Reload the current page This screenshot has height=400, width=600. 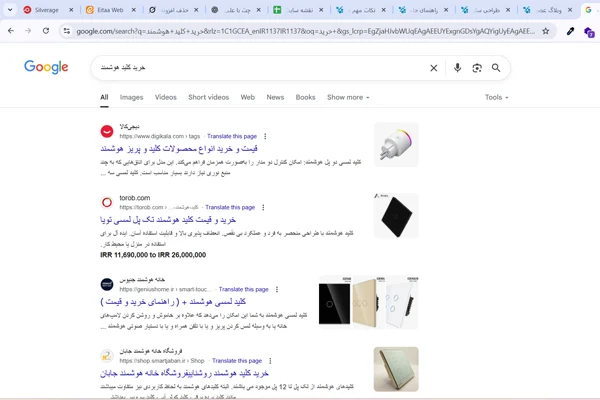[46, 31]
